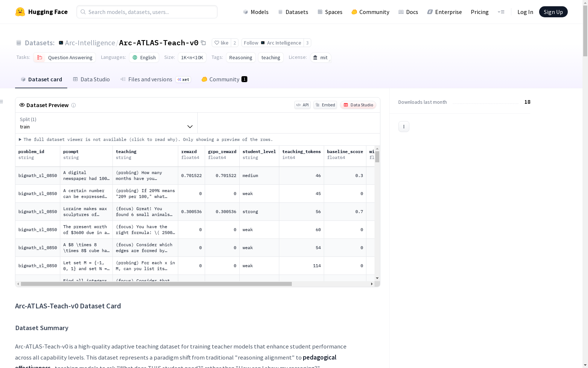Click the Arc-ATLAS-Teach-v0 dataset title

coord(159,43)
